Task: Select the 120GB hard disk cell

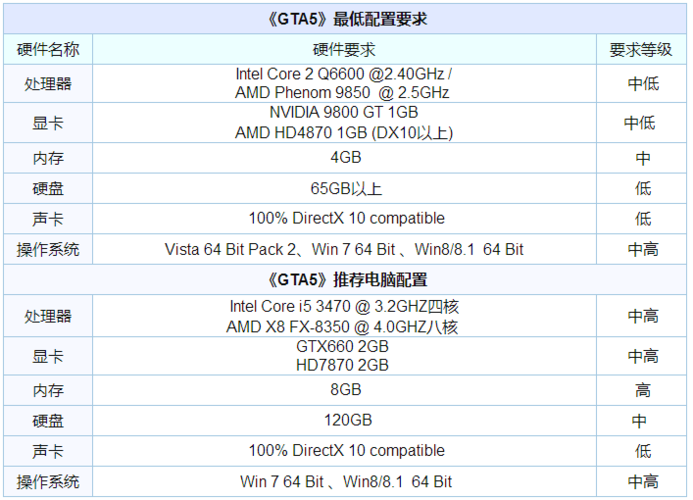Action: pos(344,421)
